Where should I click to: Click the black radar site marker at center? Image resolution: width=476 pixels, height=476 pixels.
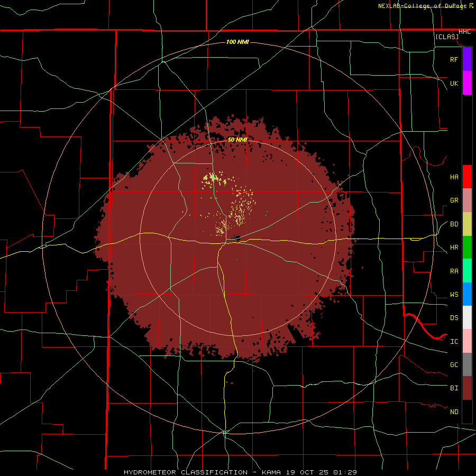(238, 239)
